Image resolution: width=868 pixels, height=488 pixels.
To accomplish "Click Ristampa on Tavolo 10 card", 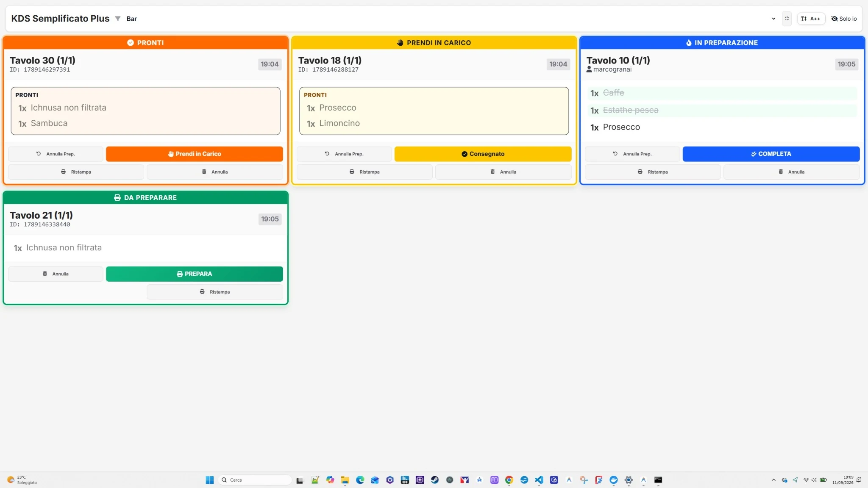I will (x=653, y=172).
